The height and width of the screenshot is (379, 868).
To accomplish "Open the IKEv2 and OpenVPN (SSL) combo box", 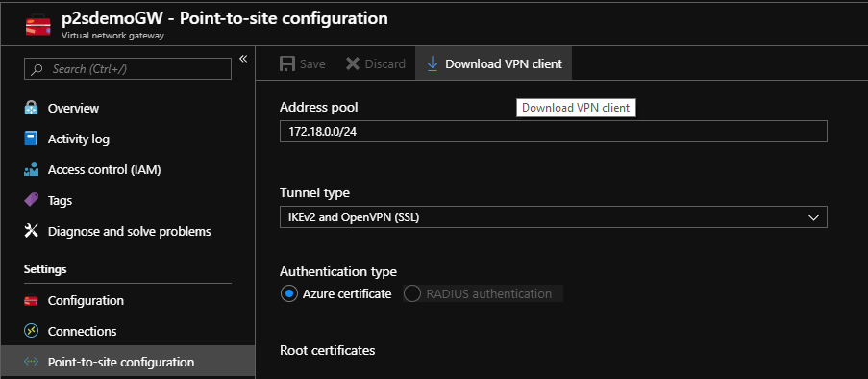I will [553, 217].
